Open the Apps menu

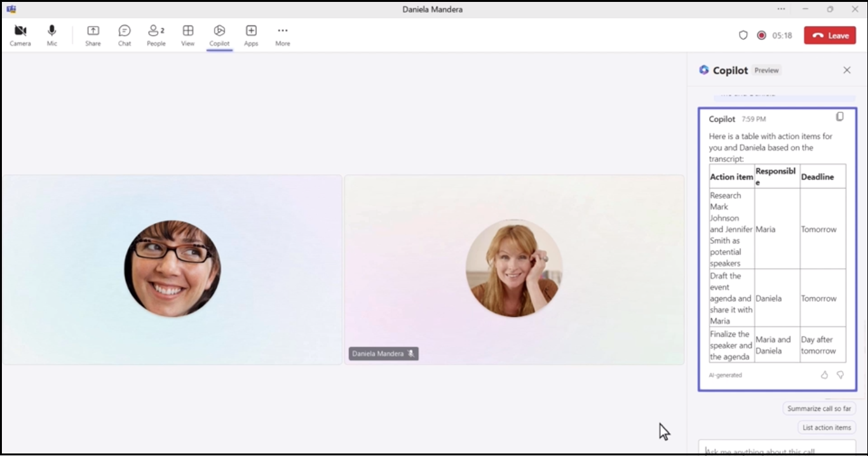251,35
